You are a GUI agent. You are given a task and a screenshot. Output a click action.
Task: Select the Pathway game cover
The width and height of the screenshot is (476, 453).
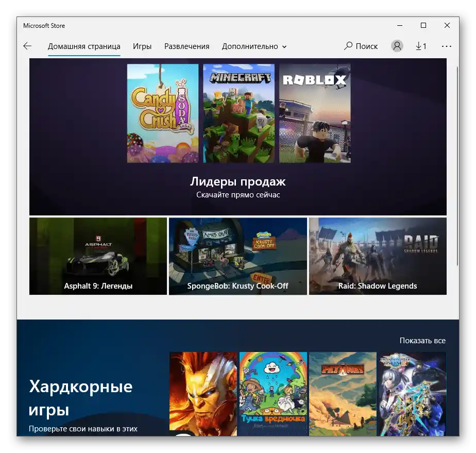343,394
